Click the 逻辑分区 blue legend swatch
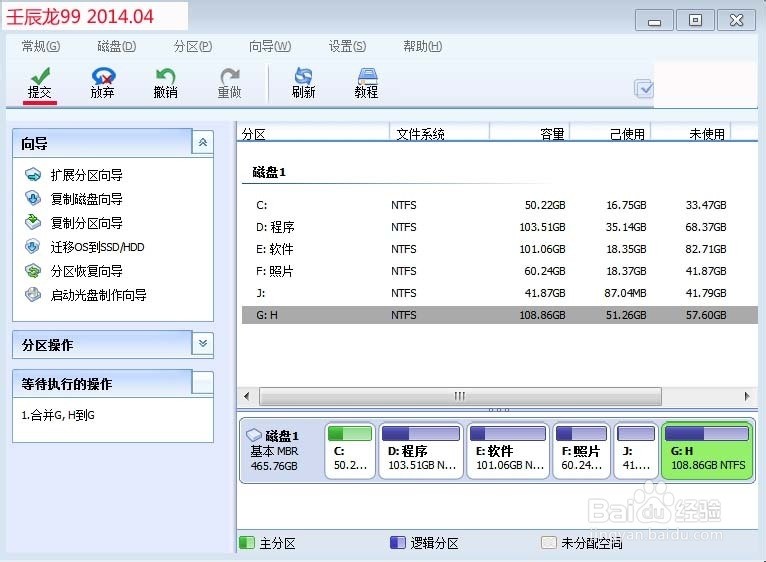Viewport: 766px width, 562px height. [x=398, y=542]
